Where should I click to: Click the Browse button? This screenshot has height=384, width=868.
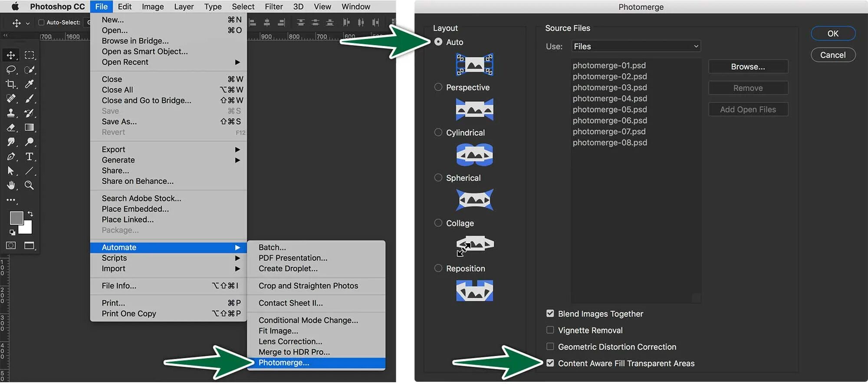click(748, 66)
